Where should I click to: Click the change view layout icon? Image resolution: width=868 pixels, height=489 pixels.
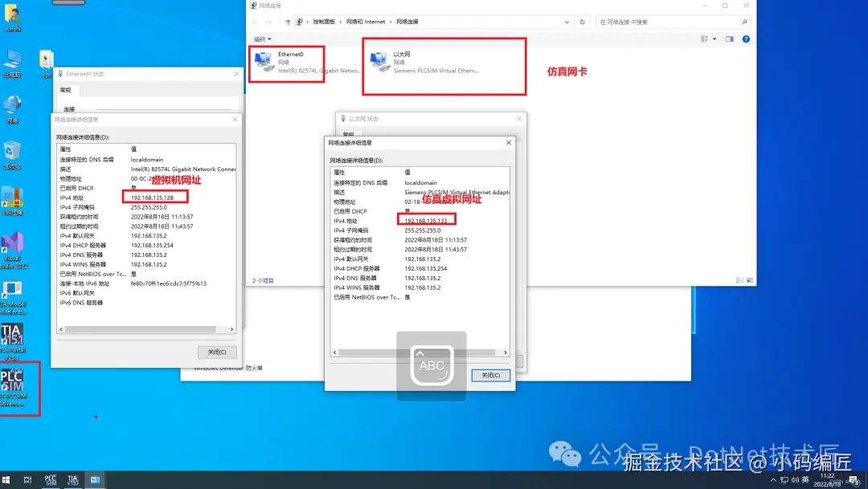(x=704, y=39)
